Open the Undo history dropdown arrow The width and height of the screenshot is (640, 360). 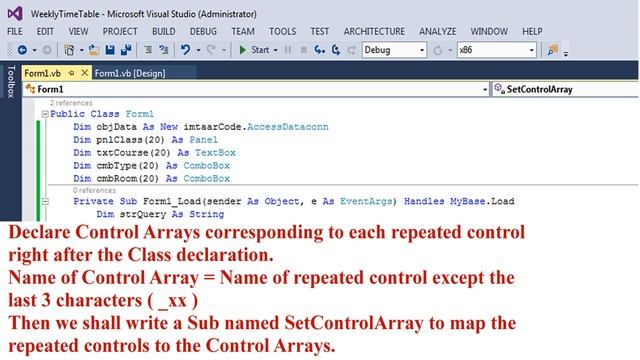(x=198, y=50)
